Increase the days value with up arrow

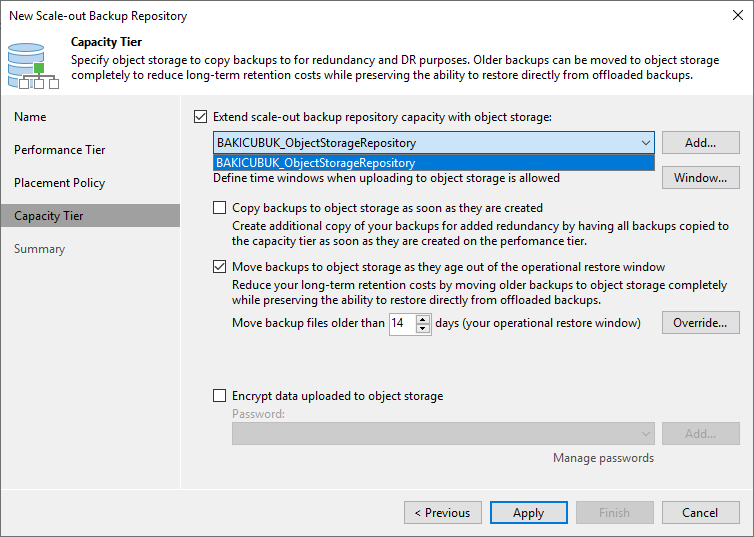[x=423, y=319]
